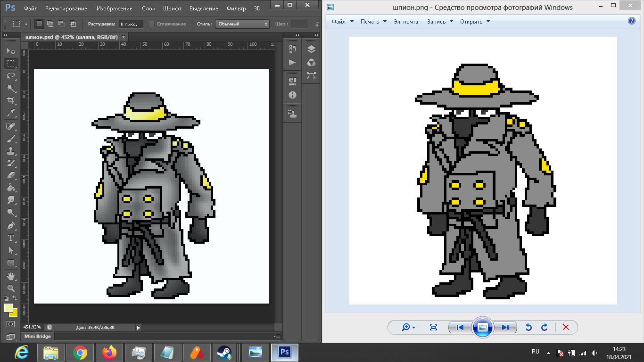Open the Actions panel play icon
644x362 pixels.
click(x=292, y=62)
